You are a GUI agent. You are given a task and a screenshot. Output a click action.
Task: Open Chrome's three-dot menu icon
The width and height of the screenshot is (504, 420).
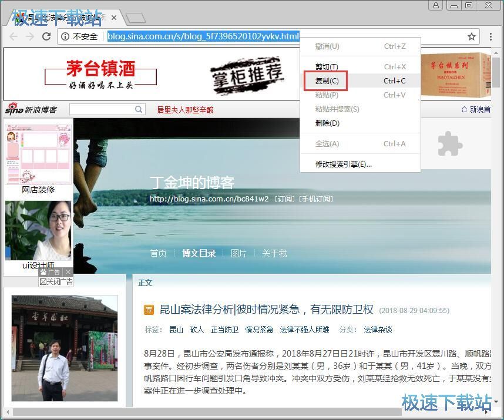pos(491,36)
